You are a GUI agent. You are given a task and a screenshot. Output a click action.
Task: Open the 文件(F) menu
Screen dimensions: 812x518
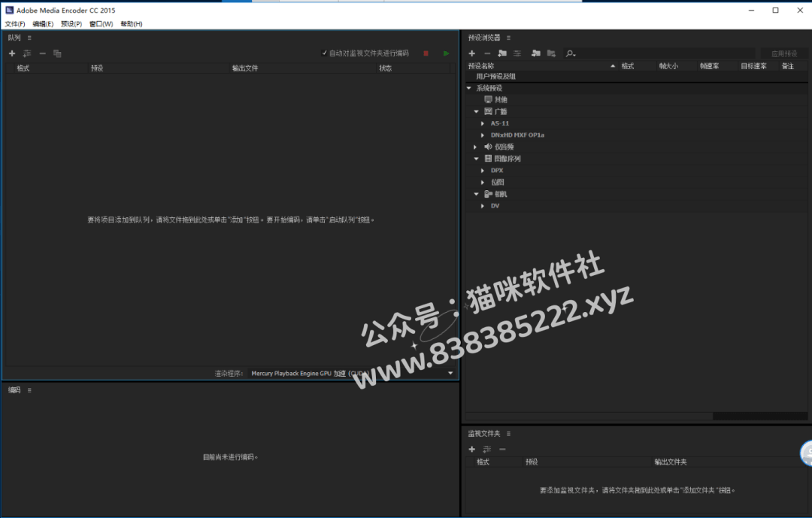[15, 24]
